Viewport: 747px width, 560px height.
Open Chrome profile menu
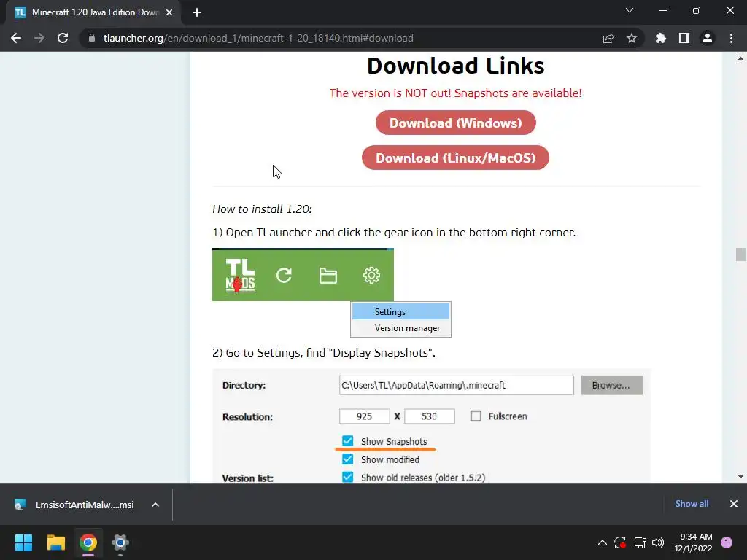pos(708,38)
